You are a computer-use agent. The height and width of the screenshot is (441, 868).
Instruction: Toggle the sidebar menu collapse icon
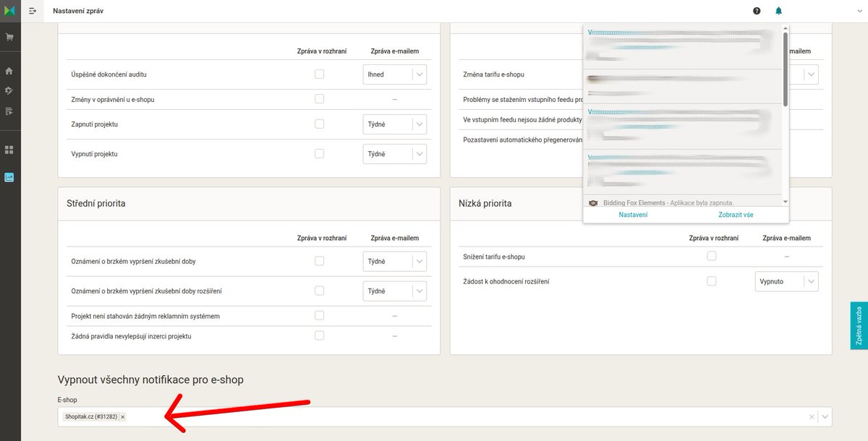click(x=33, y=11)
